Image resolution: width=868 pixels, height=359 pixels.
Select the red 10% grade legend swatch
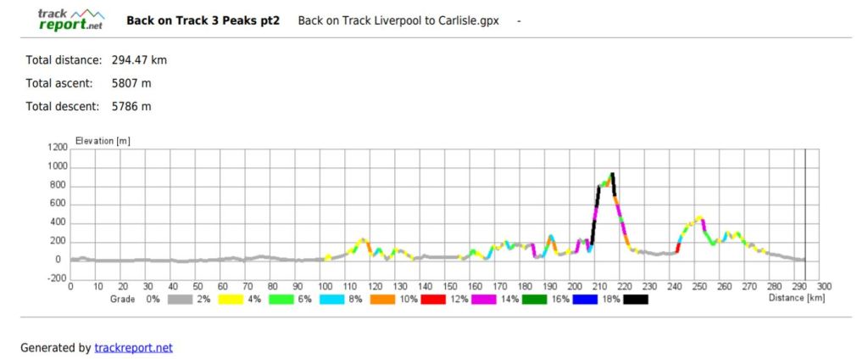[x=432, y=299]
